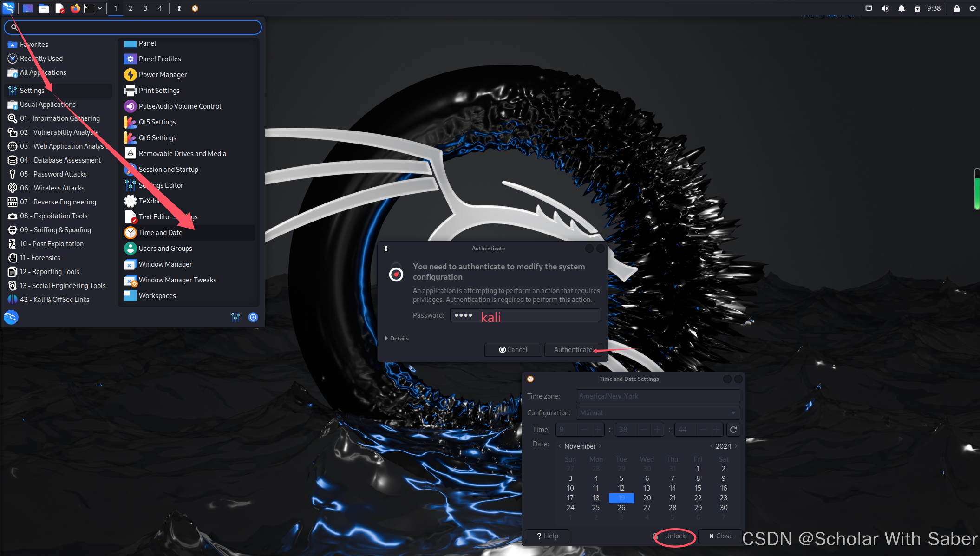Open Firefox from the top panel
The height and width of the screenshot is (556, 980).
[75, 8]
